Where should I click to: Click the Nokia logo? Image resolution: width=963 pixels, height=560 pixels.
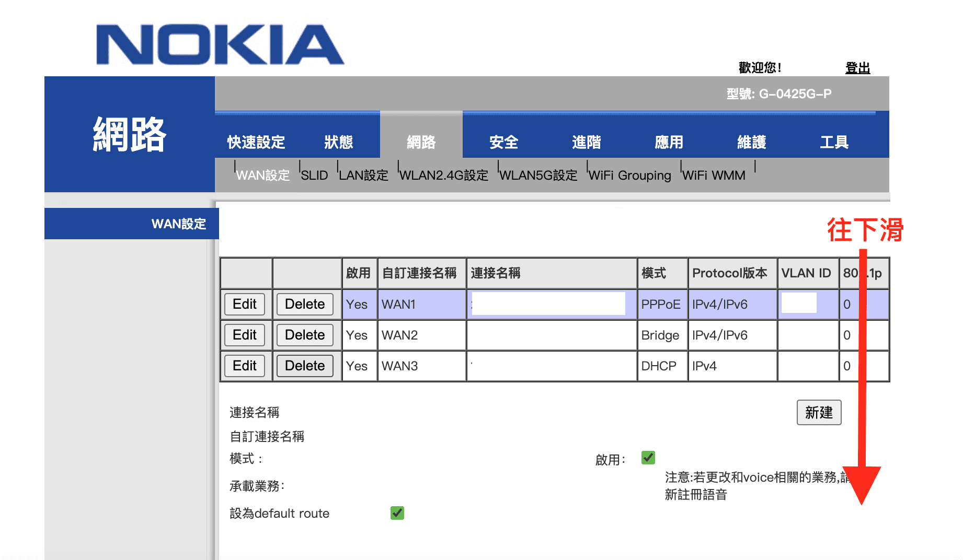click(x=220, y=44)
